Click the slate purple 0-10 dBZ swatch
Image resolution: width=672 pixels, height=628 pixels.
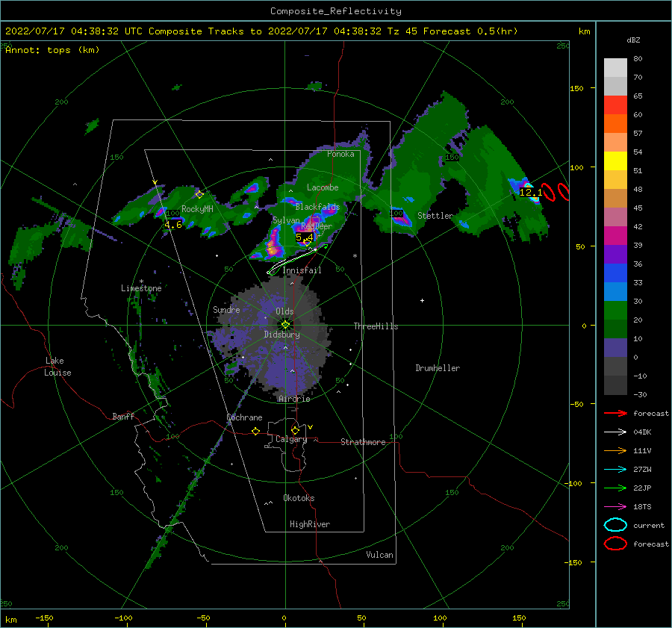tap(615, 347)
